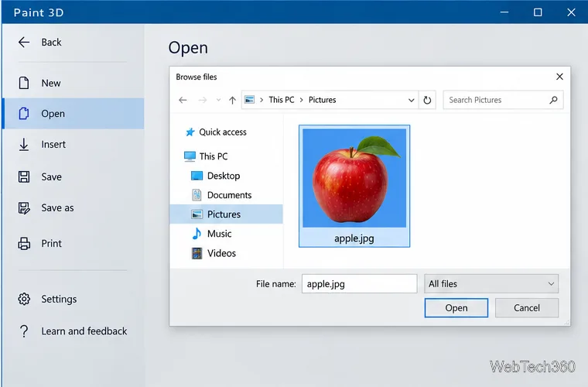Choose Save as from the sidebar
Image resolution: width=588 pixels, height=387 pixels.
tap(73, 207)
